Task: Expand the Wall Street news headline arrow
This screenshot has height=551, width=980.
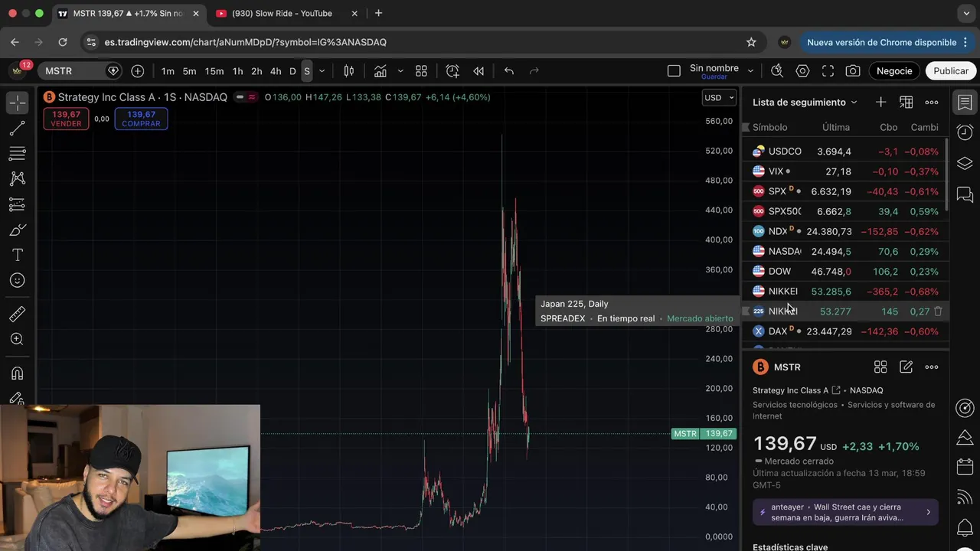Action: 928,513
